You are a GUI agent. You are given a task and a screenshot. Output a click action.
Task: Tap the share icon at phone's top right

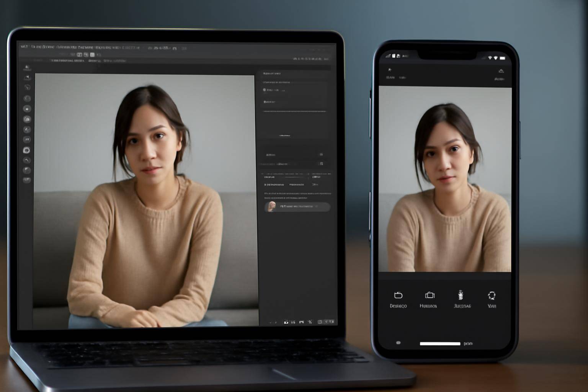point(501,71)
